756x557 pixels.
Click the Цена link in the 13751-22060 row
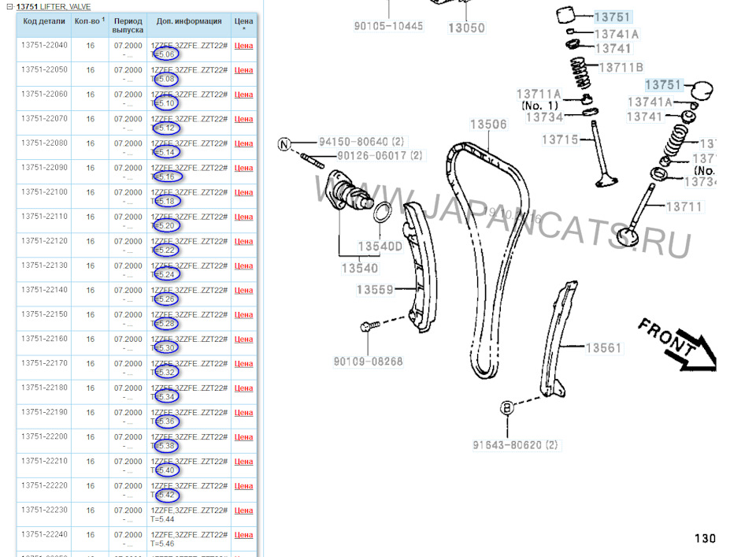[x=243, y=95]
